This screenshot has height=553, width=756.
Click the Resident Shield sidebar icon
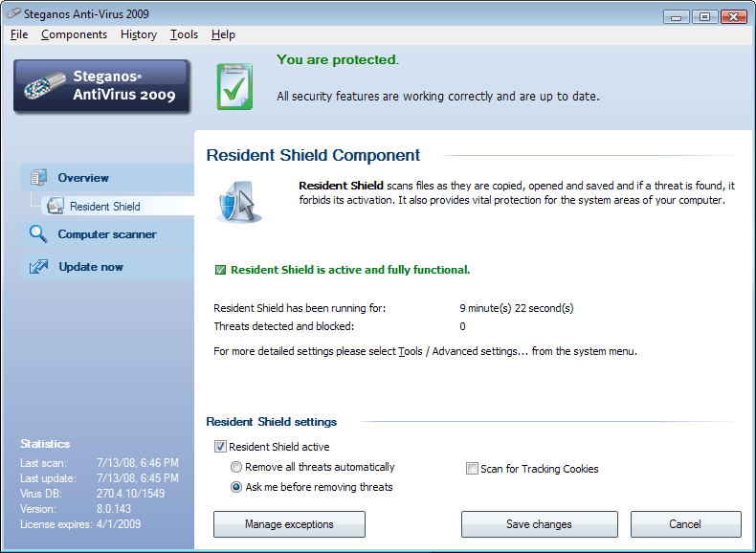55,206
